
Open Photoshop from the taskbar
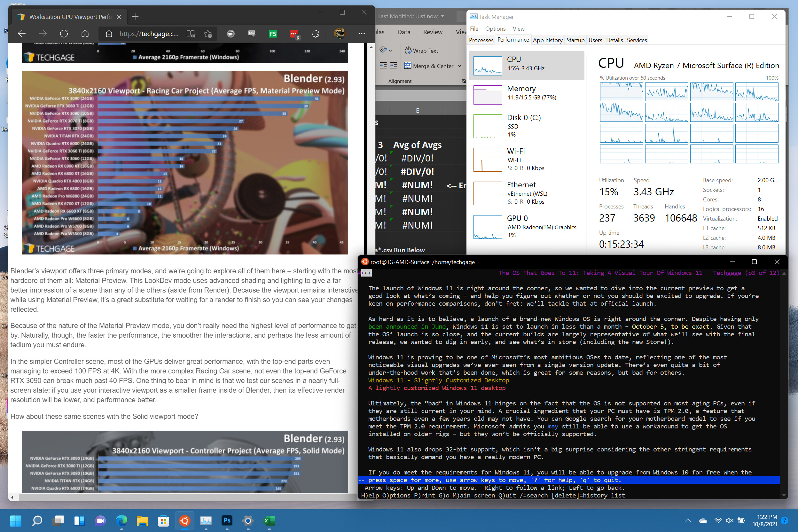point(227,520)
